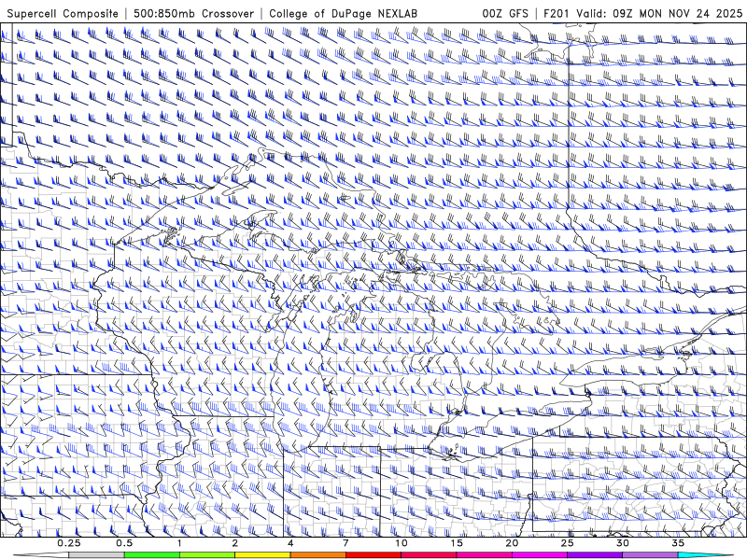Select the crimson 10–15 colorbar segment
Screen dimensions: 747x560
429,555
